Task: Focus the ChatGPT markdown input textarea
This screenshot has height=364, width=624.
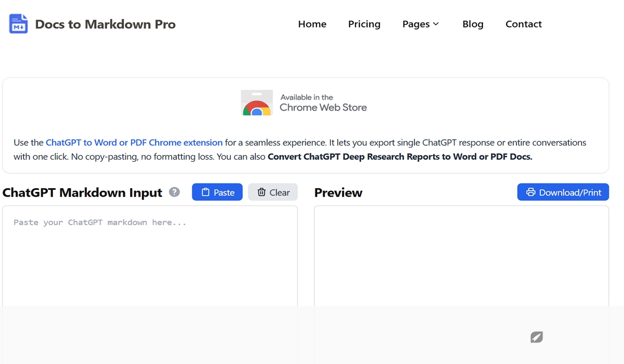Action: pos(150,256)
